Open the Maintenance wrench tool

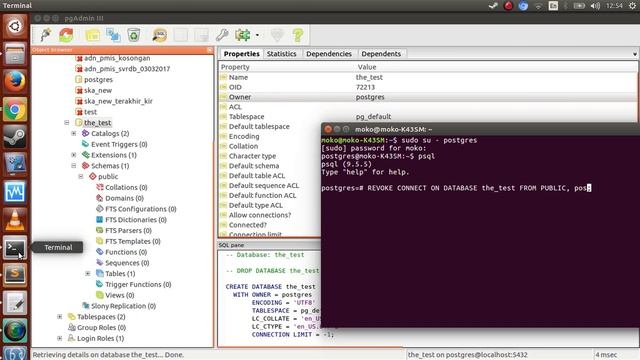click(222, 35)
